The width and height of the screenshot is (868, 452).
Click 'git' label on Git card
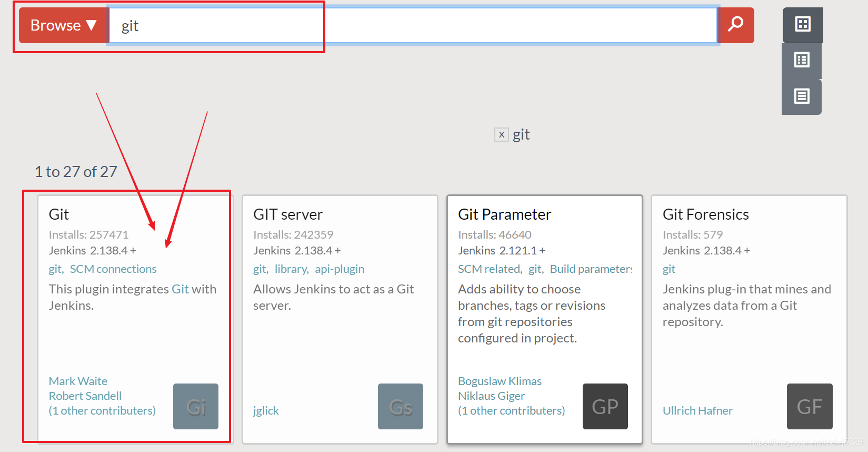pos(56,269)
